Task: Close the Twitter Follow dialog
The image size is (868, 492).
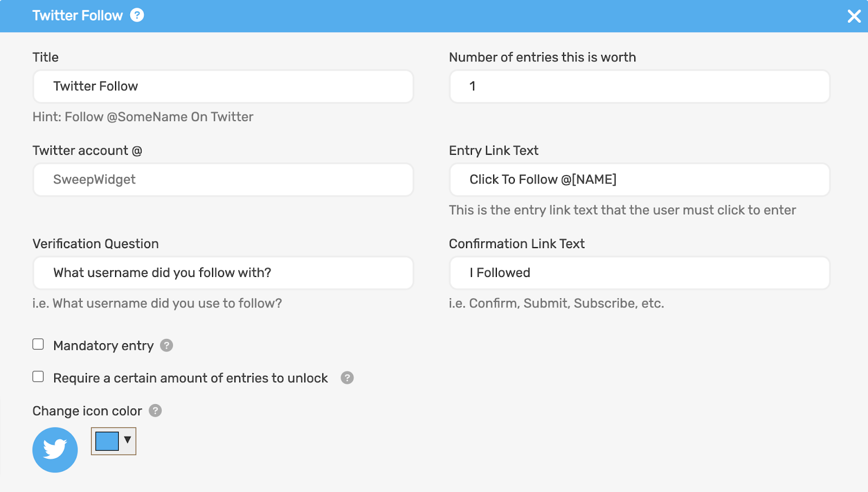Action: [x=854, y=16]
